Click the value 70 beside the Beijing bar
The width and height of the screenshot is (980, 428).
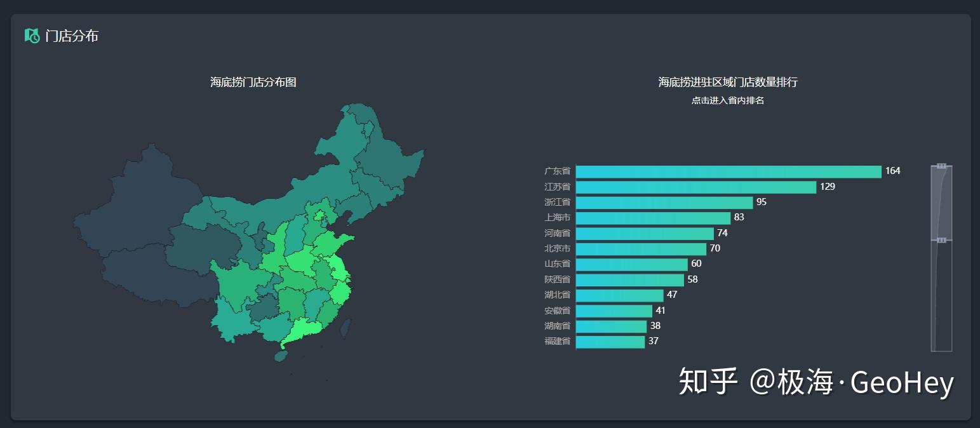pos(715,248)
